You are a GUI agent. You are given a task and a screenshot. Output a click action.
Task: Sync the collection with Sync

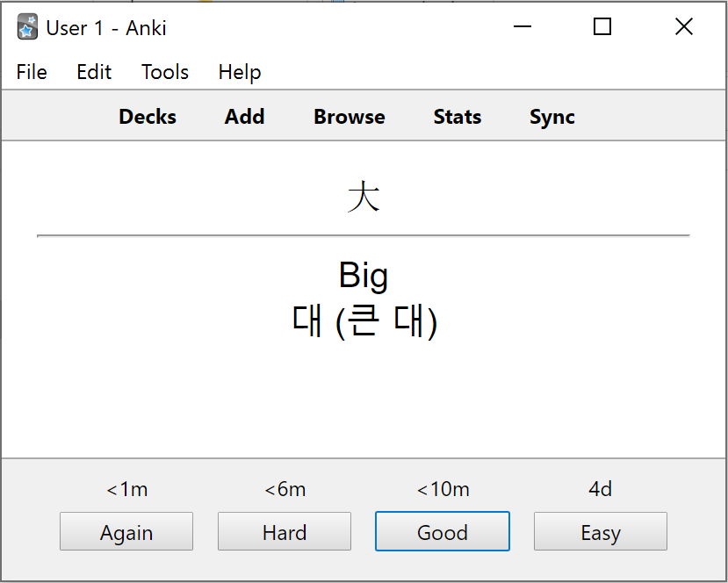tap(552, 117)
